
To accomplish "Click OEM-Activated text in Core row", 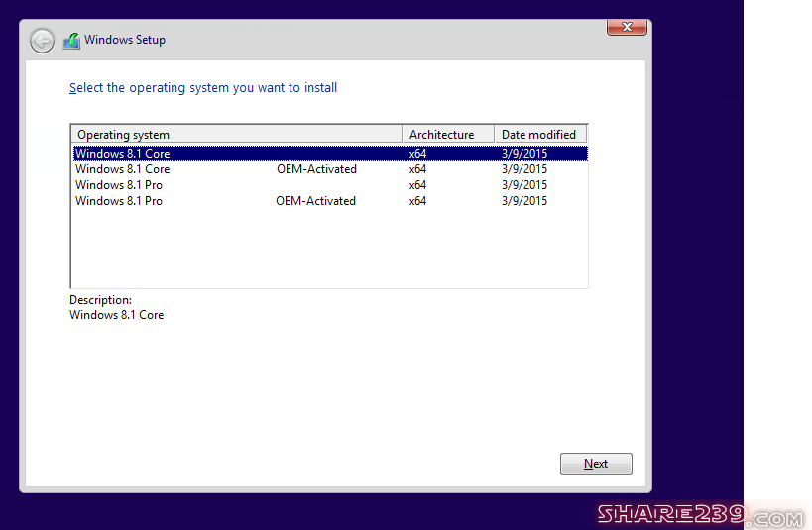I will click(316, 169).
